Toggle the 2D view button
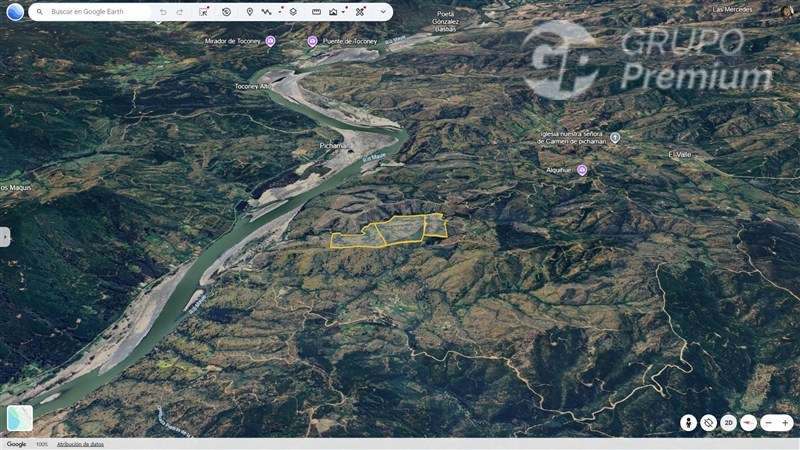800x450 pixels. point(728,423)
